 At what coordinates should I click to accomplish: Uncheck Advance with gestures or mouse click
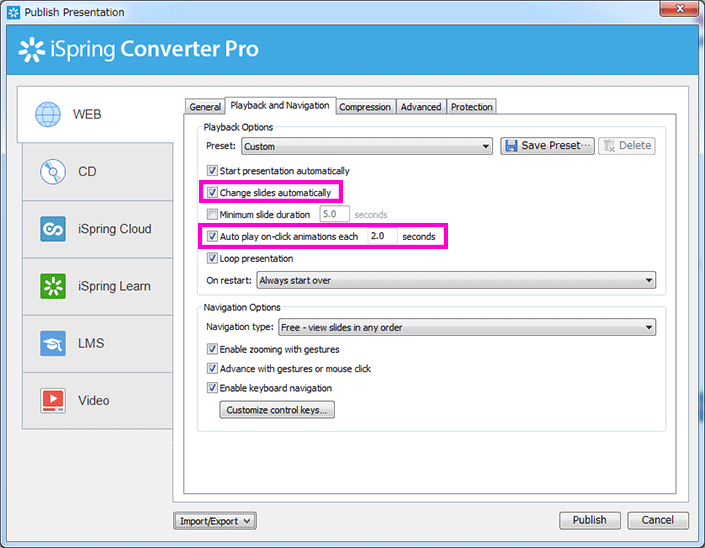pyautogui.click(x=212, y=368)
